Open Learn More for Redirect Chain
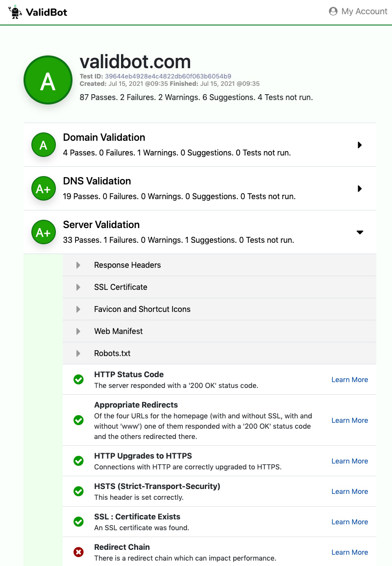 coord(349,552)
